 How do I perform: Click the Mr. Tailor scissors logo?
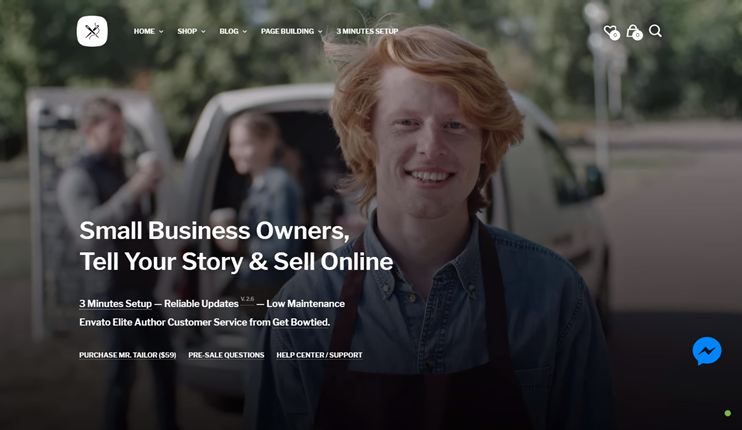[x=92, y=31]
